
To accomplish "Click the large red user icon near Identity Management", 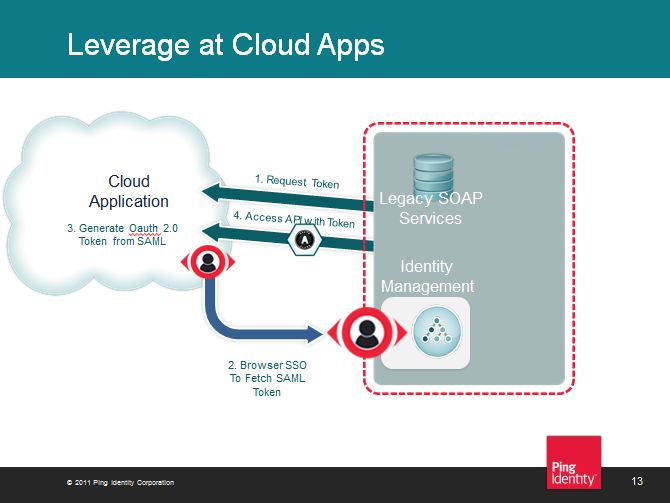I will point(367,332).
